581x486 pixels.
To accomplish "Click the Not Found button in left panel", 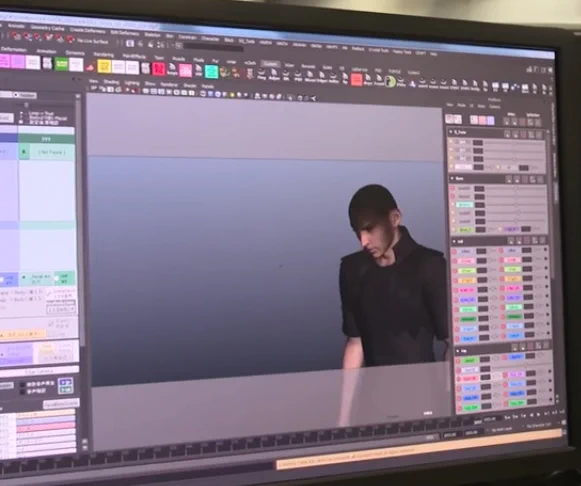I will click(x=52, y=152).
